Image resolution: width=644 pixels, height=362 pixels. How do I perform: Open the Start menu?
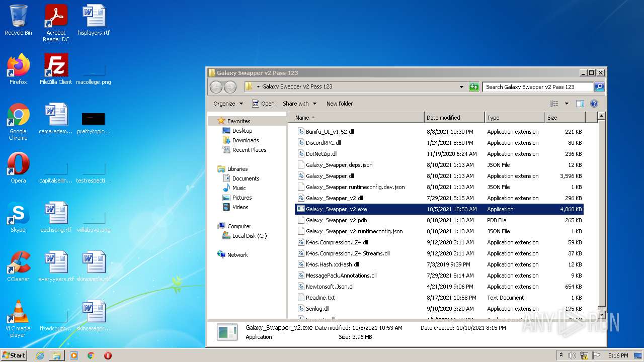click(x=14, y=355)
